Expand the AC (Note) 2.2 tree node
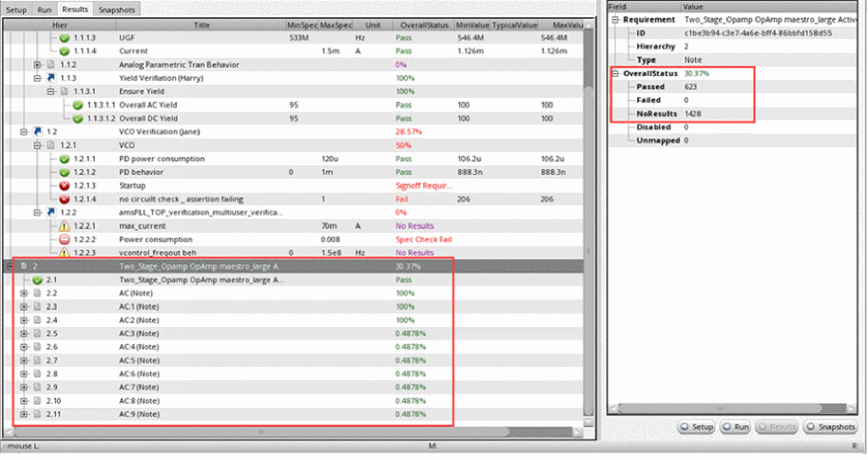The image size is (868, 460). pos(24,294)
